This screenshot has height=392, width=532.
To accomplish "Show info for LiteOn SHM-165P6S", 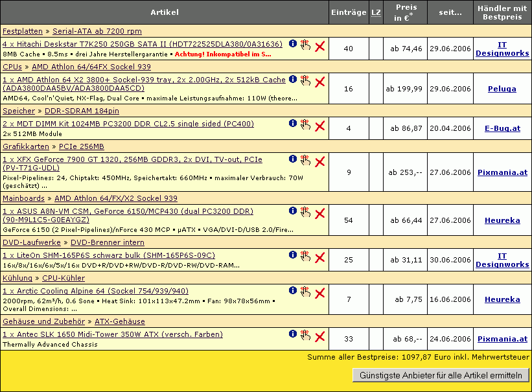I will pyautogui.click(x=293, y=255).
